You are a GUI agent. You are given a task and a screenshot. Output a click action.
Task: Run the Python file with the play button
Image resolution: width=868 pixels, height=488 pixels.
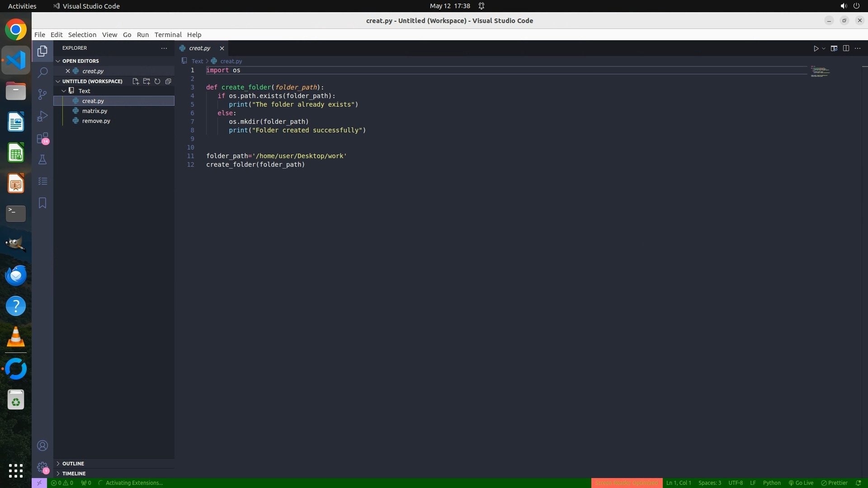(x=816, y=48)
